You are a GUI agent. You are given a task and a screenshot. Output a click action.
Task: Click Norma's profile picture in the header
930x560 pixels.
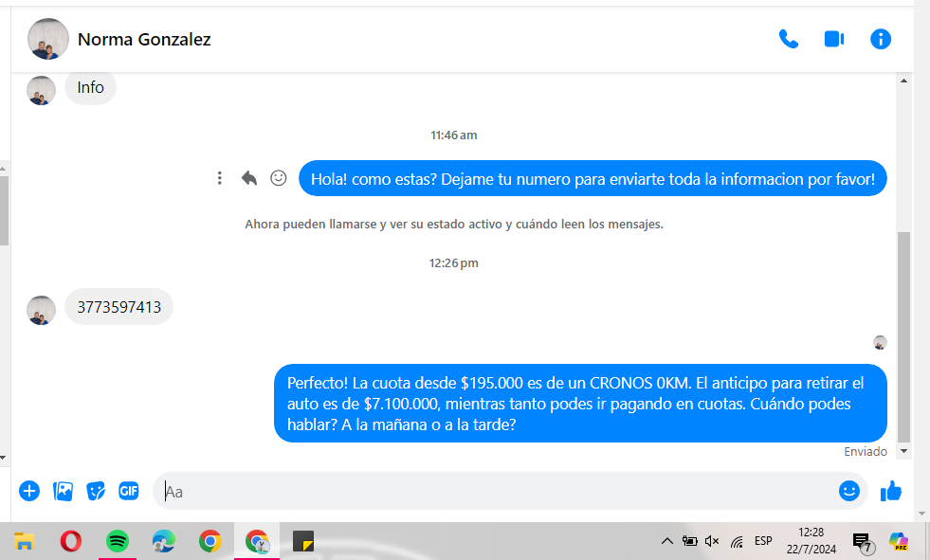click(48, 39)
